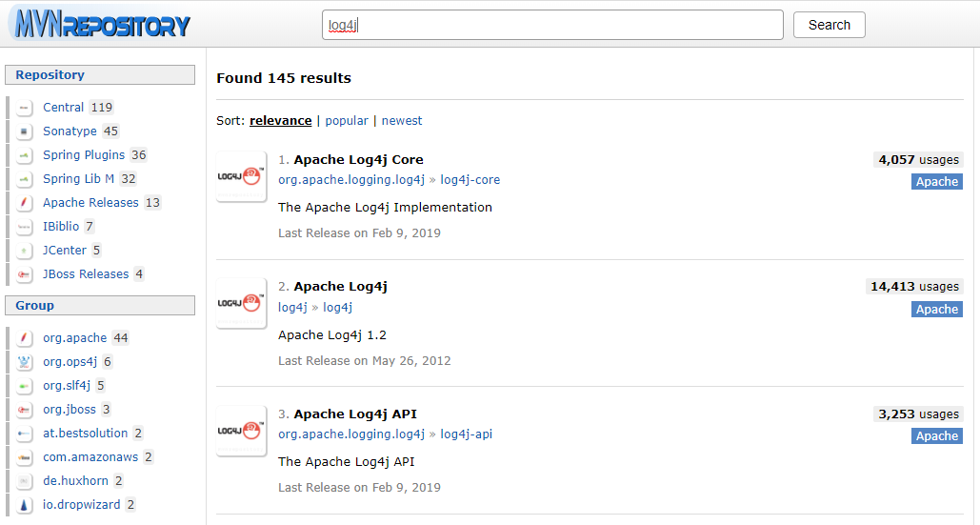
Task: Open the JCenter repository link
Action: 65,250
